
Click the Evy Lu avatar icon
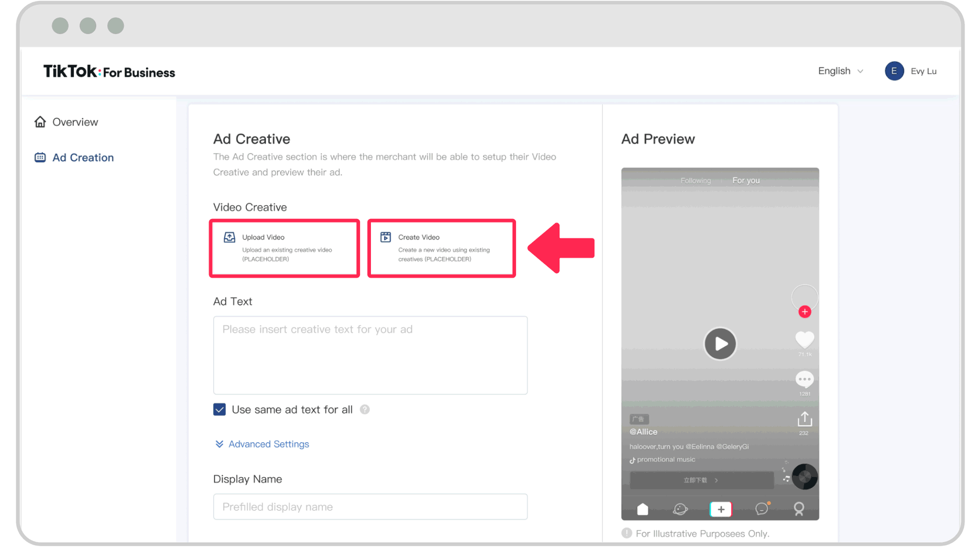point(894,71)
